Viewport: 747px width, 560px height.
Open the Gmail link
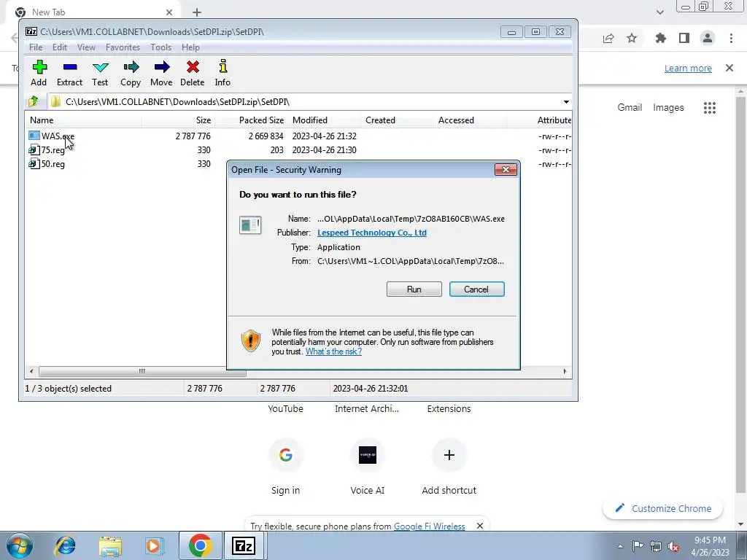(x=630, y=108)
